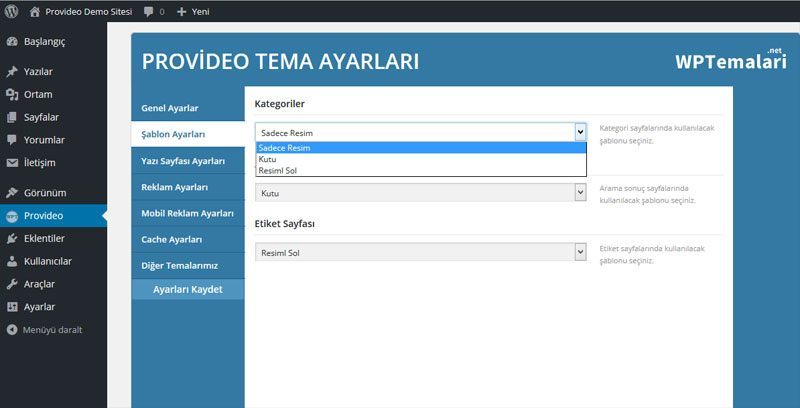Viewport: 800px width, 408px height.
Task: Click the Ayarlar settings icon
Action: pyautogui.click(x=12, y=307)
